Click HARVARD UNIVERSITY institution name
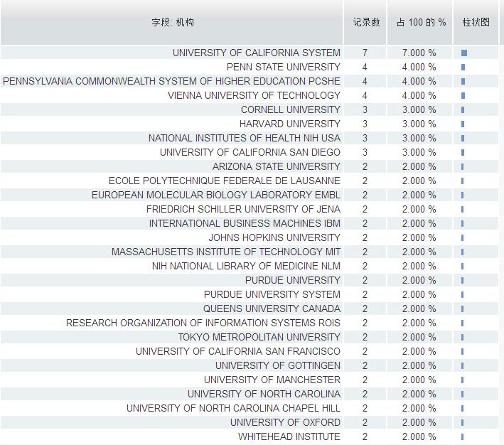 (x=289, y=124)
